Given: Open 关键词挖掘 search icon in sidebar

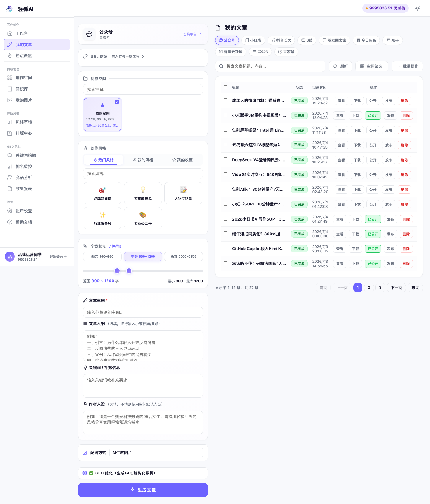Looking at the screenshot, I should pyautogui.click(x=10, y=155).
